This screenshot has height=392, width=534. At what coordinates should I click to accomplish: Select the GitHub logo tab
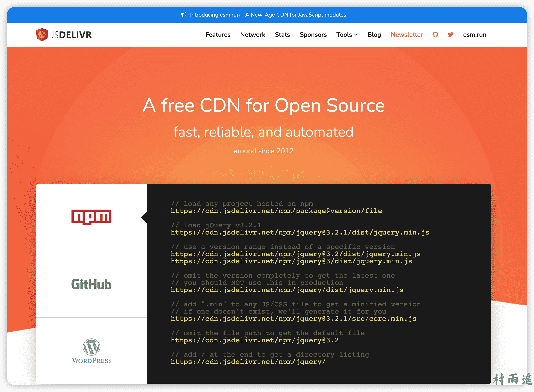(91, 284)
